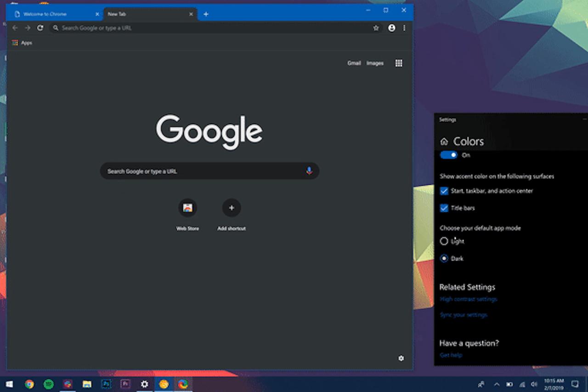Open Chrome's three-dot menu
Viewport: 588px width, 392px height.
click(404, 28)
